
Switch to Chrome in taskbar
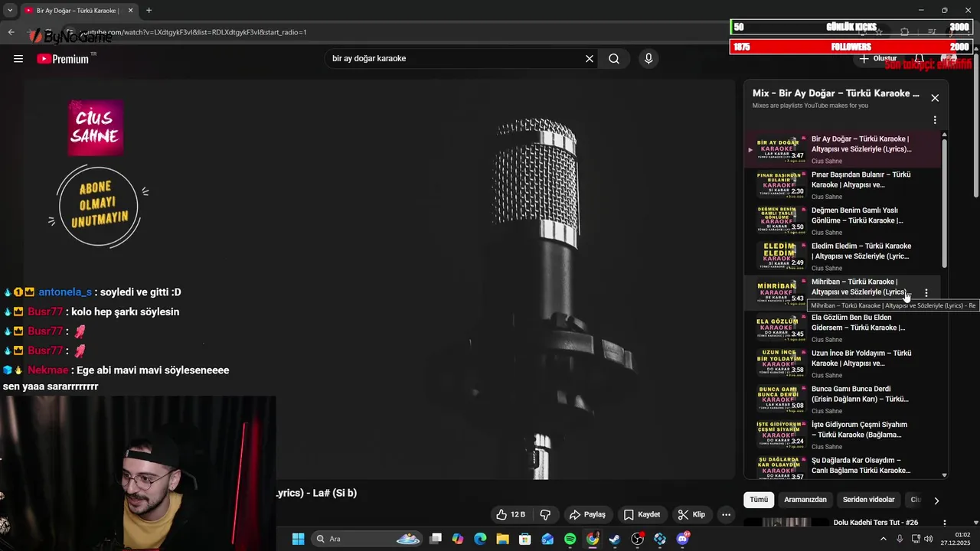coord(593,539)
